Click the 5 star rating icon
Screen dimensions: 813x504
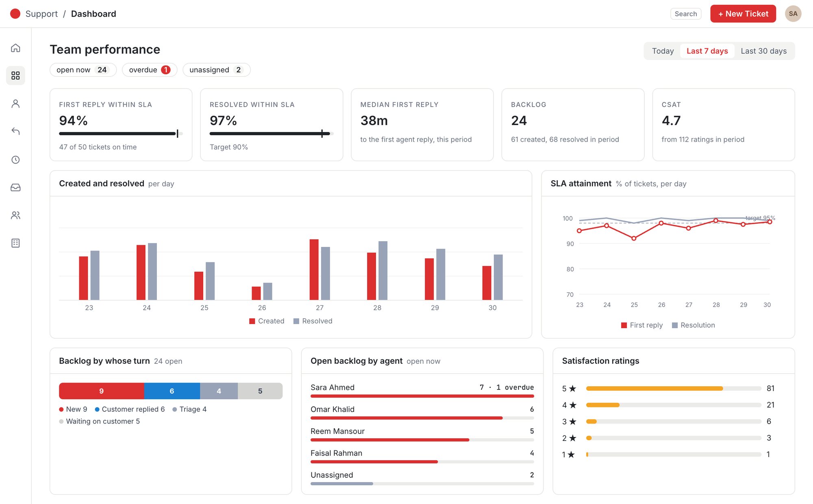tap(572, 389)
